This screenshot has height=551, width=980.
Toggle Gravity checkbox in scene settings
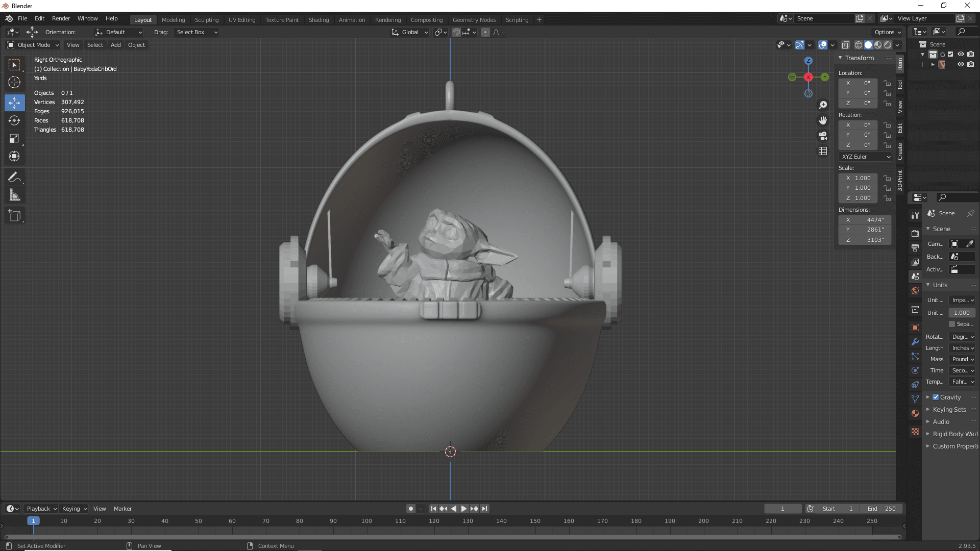click(x=936, y=396)
